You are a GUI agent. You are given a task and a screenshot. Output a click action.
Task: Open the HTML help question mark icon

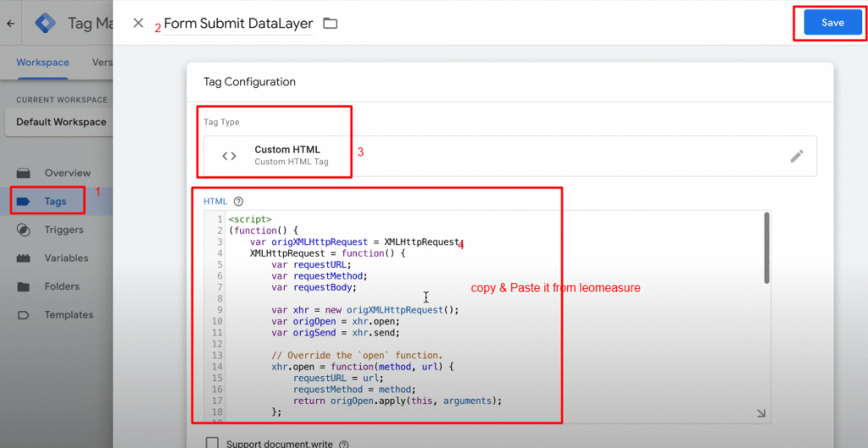point(238,202)
